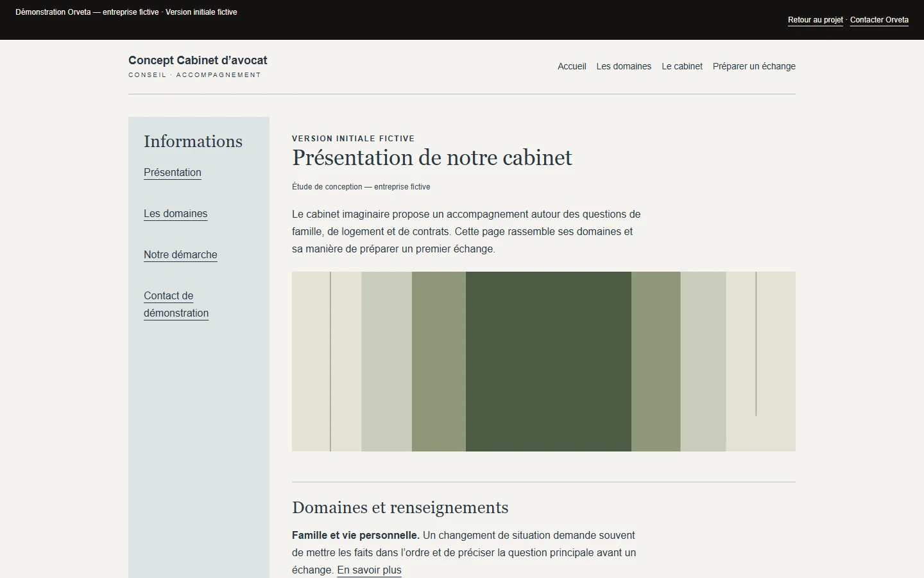Click the CONSEIL · ACCOMPAGNEMENT tagline

(x=194, y=75)
